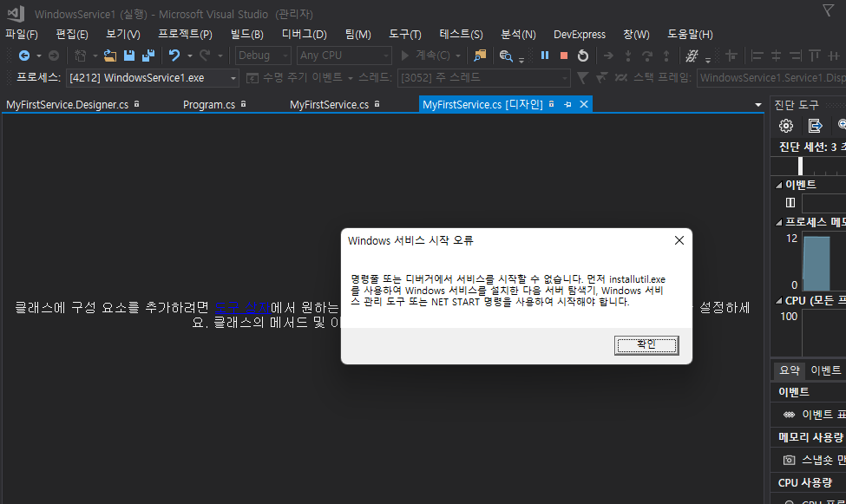This screenshot has width=846, height=504.
Task: Open file with the folder icon
Action: coord(110,56)
